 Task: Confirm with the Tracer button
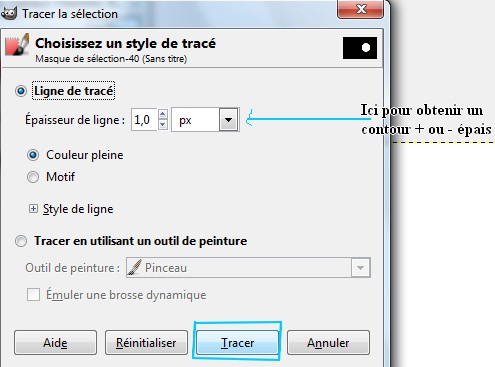coord(237,343)
